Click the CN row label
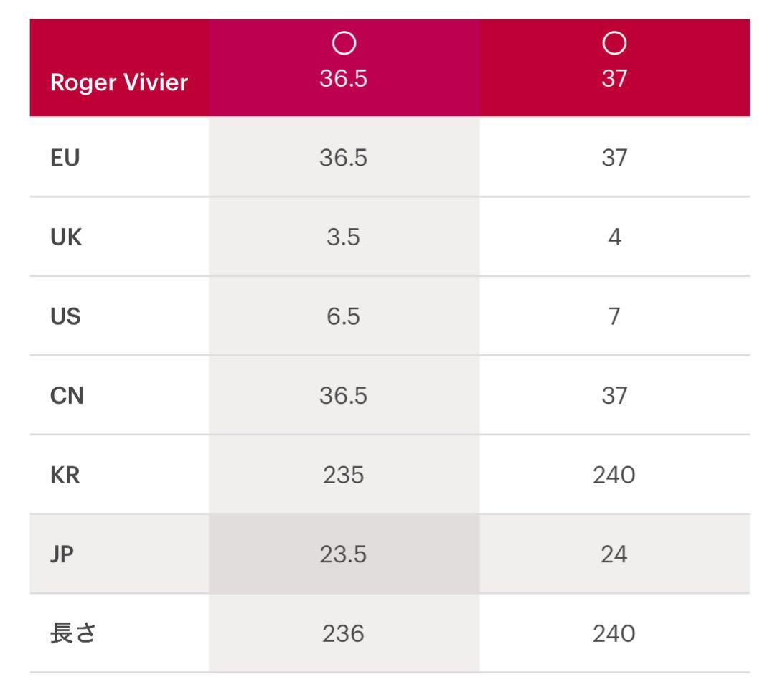The height and width of the screenshot is (700, 775). click(66, 396)
